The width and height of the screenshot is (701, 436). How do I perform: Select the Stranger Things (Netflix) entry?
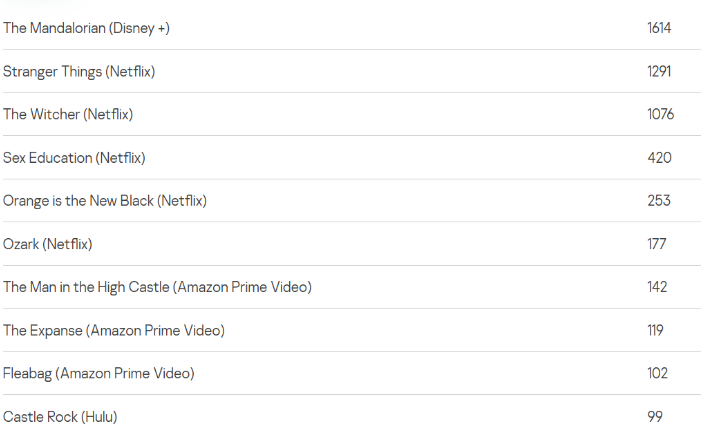(79, 71)
